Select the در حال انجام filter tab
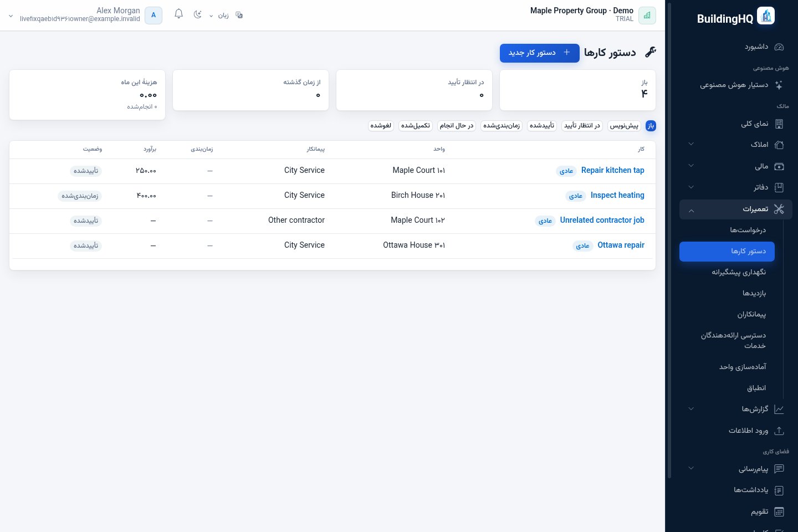 point(457,126)
